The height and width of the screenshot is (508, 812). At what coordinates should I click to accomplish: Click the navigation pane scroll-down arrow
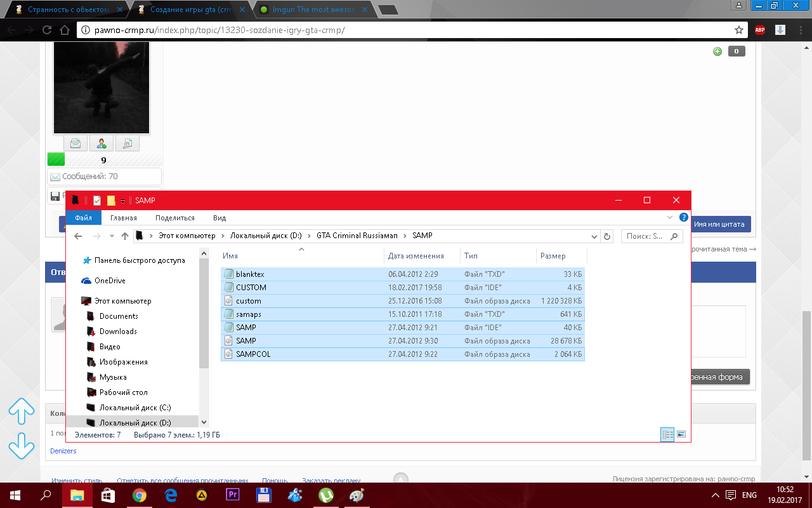click(x=204, y=422)
